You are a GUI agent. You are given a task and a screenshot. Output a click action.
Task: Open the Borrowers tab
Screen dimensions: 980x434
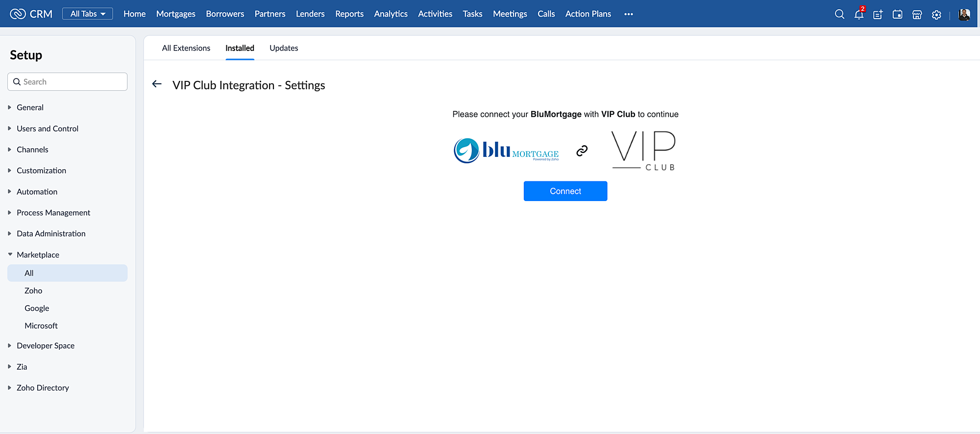(225, 14)
